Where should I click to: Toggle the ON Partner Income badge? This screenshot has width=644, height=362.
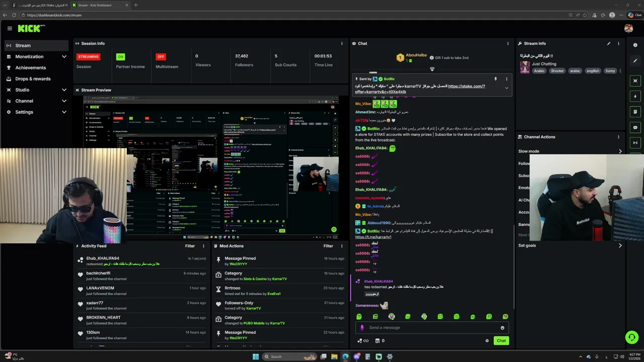pyautogui.click(x=120, y=57)
